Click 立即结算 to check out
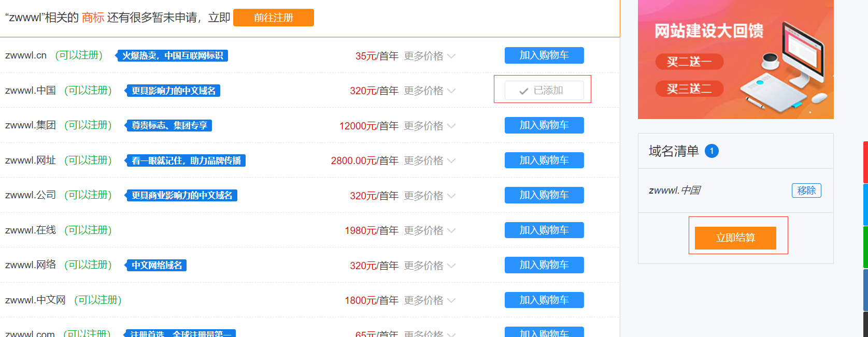 (x=735, y=238)
